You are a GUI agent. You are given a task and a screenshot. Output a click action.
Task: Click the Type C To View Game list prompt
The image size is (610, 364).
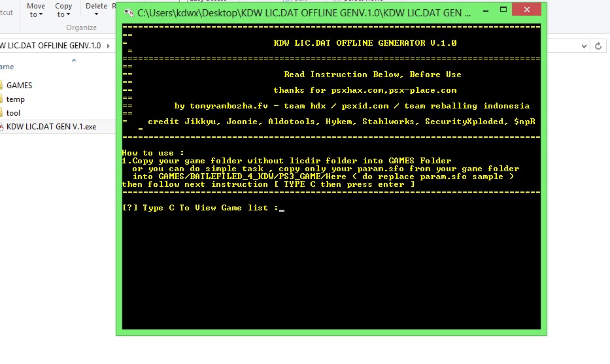pyautogui.click(x=201, y=208)
